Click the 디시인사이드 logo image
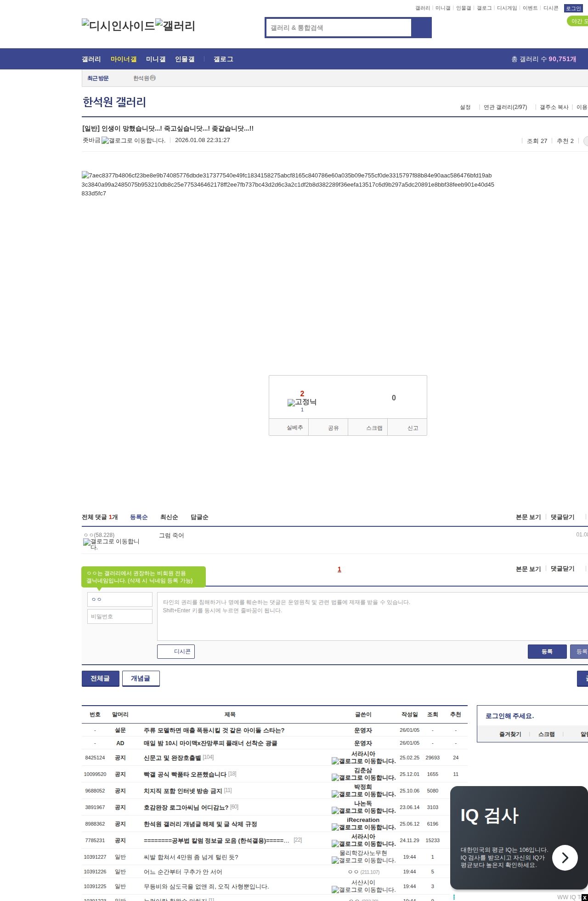The image size is (588, 901). coord(119,26)
